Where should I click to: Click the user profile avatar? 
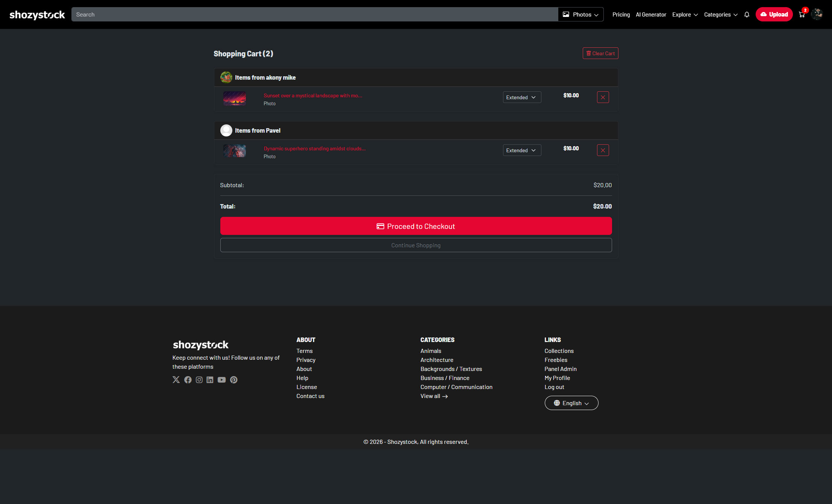tap(817, 14)
